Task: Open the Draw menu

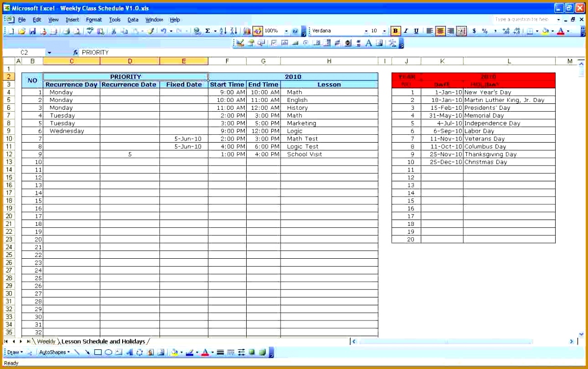Action: click(15, 352)
